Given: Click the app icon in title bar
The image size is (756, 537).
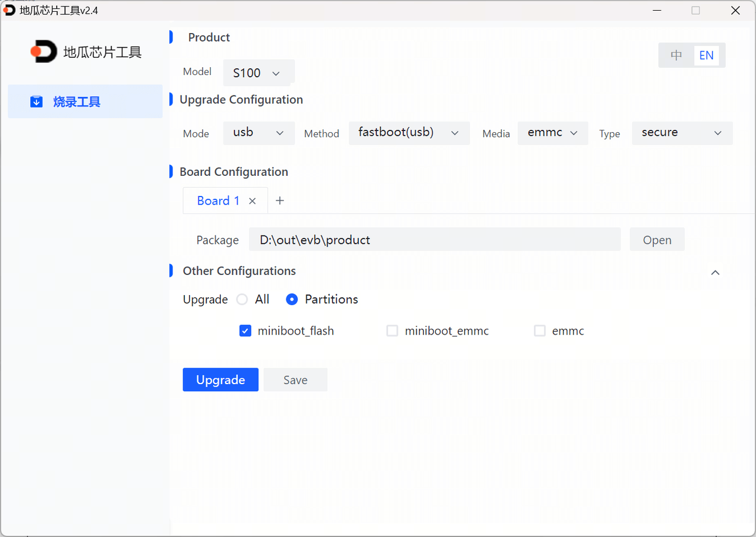Looking at the screenshot, I should tap(9, 10).
